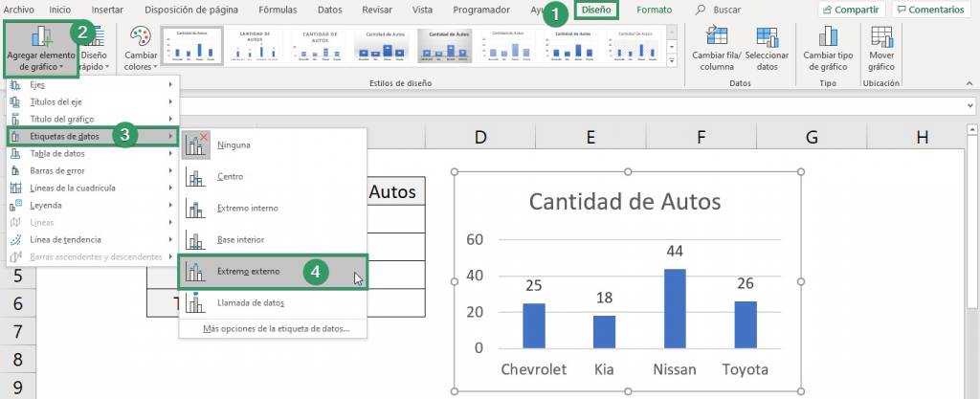Select dark gray background chart style thumbnail
This screenshot has height=399, width=980.
click(444, 45)
